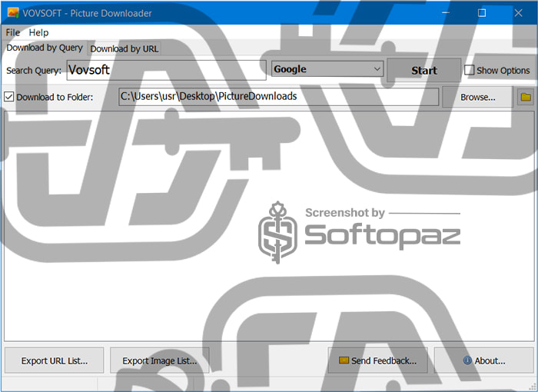Close the Picture Downloader window
The image size is (538, 392).
coord(518,13)
